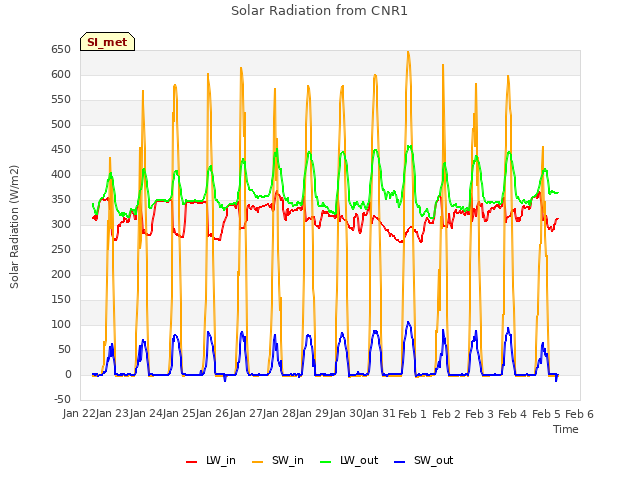Click the 250 y-axis tick label
This screenshot has width=640, height=480.
coord(61,249)
